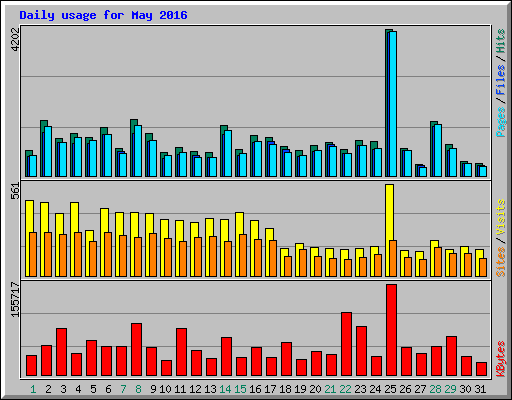Click day 28 on the x-axis
Screen dimensions: 512x400
[435, 389]
